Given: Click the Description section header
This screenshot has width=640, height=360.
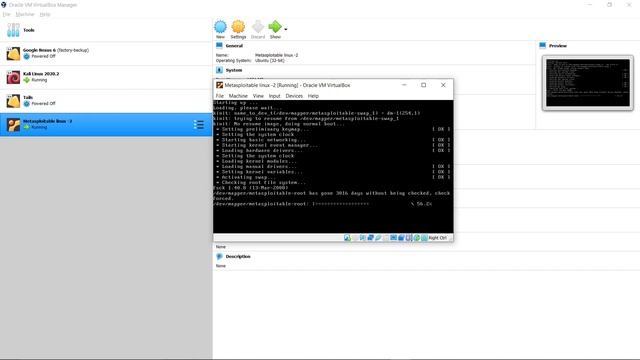Looking at the screenshot, I should pyautogui.click(x=238, y=256).
